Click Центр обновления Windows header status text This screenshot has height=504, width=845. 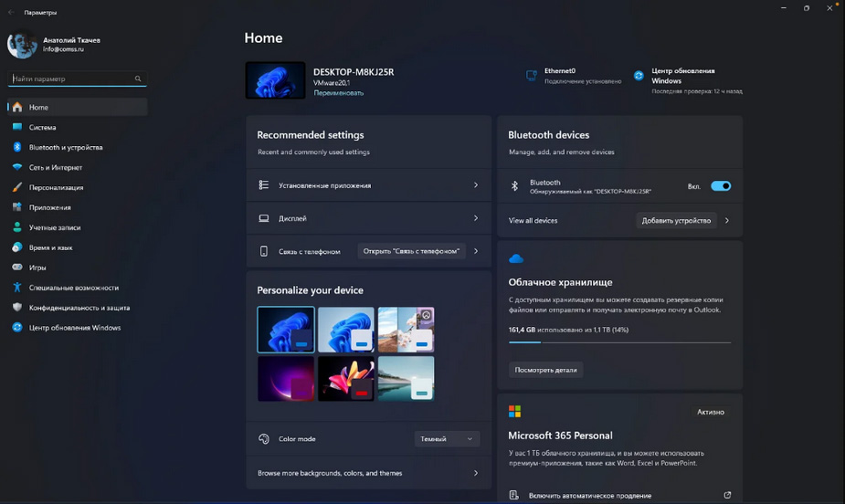coord(682,76)
